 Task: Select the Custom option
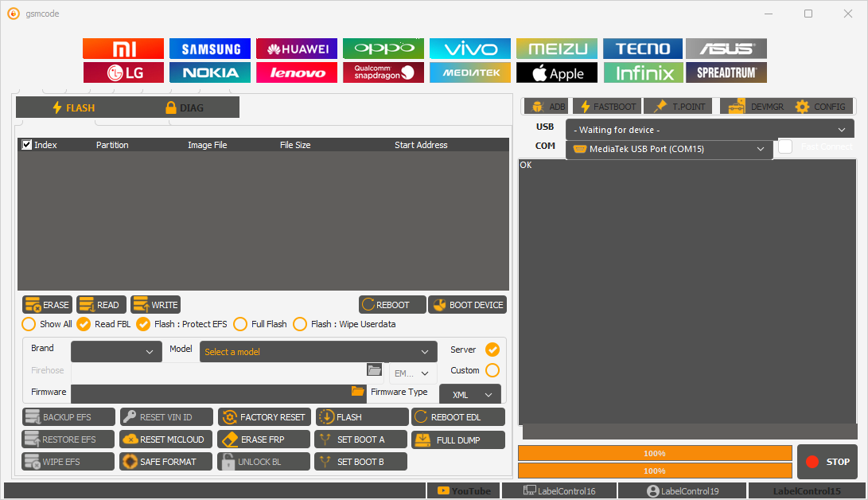[492, 370]
